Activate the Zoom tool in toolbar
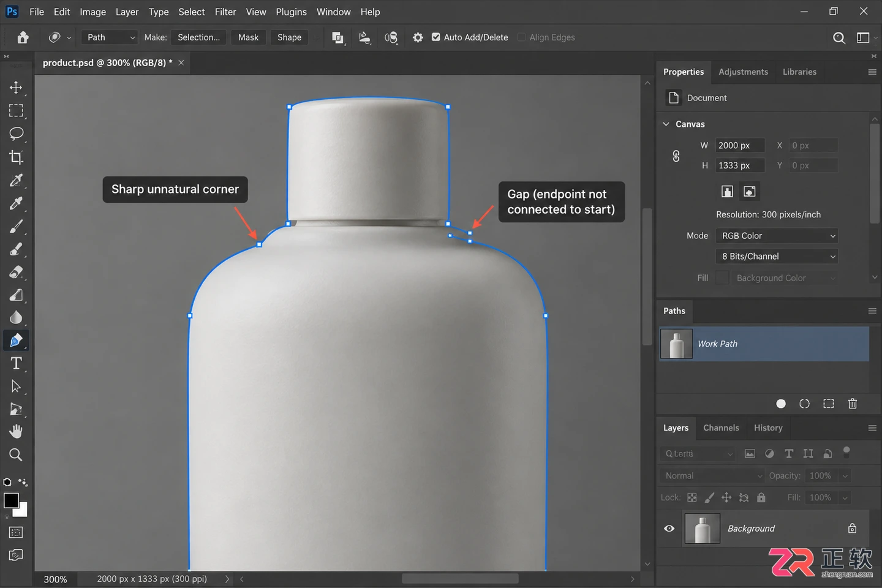The image size is (882, 588). click(x=16, y=454)
